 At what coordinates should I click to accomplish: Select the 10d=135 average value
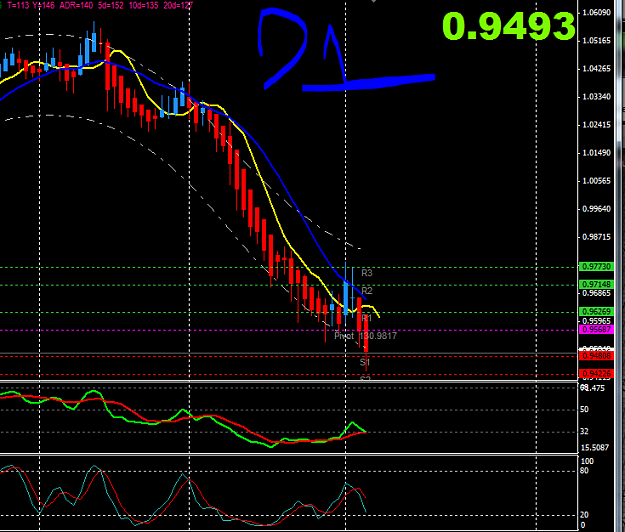tap(144, 5)
